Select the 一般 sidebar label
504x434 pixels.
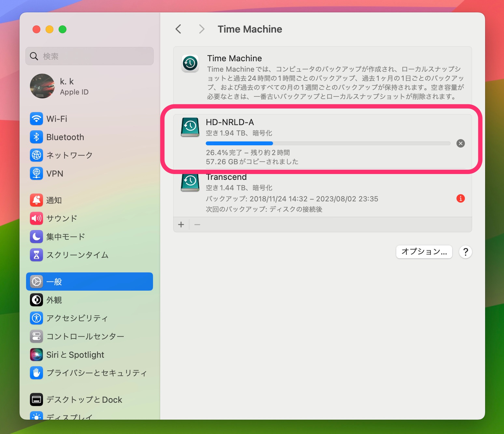(x=54, y=282)
